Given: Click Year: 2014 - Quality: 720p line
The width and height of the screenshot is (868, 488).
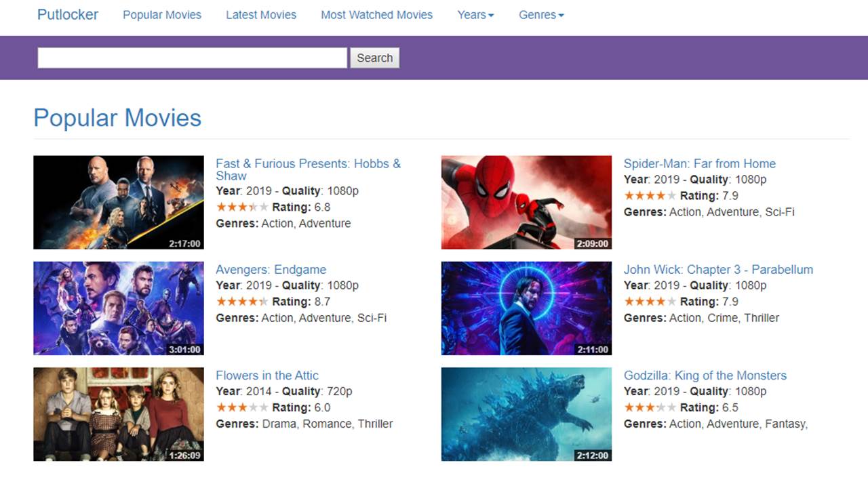Looking at the screenshot, I should [284, 391].
